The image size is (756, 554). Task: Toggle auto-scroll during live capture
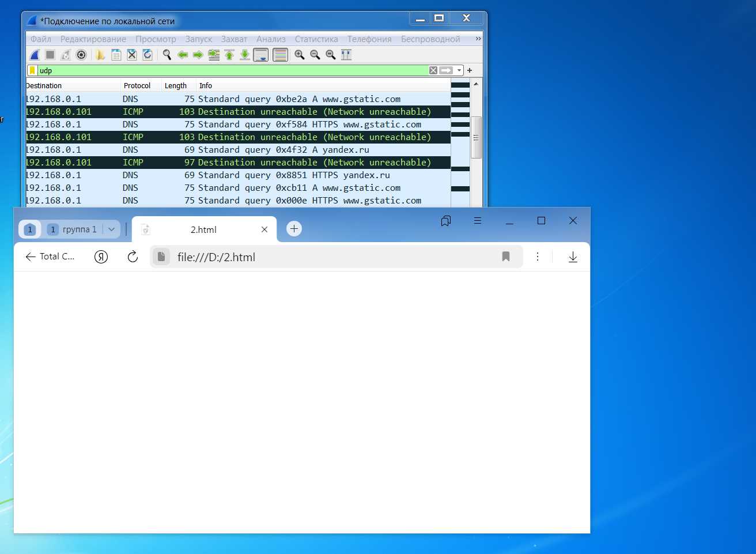[261, 55]
